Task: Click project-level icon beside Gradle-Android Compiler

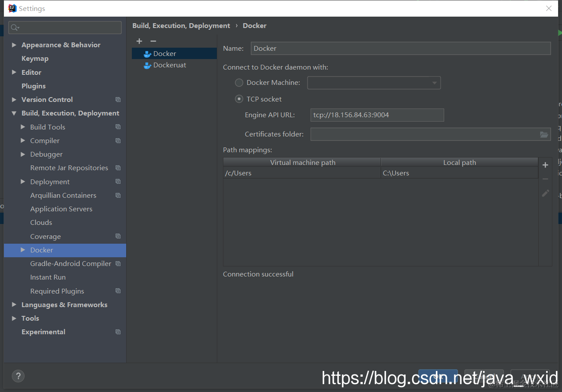Action: [x=118, y=264]
